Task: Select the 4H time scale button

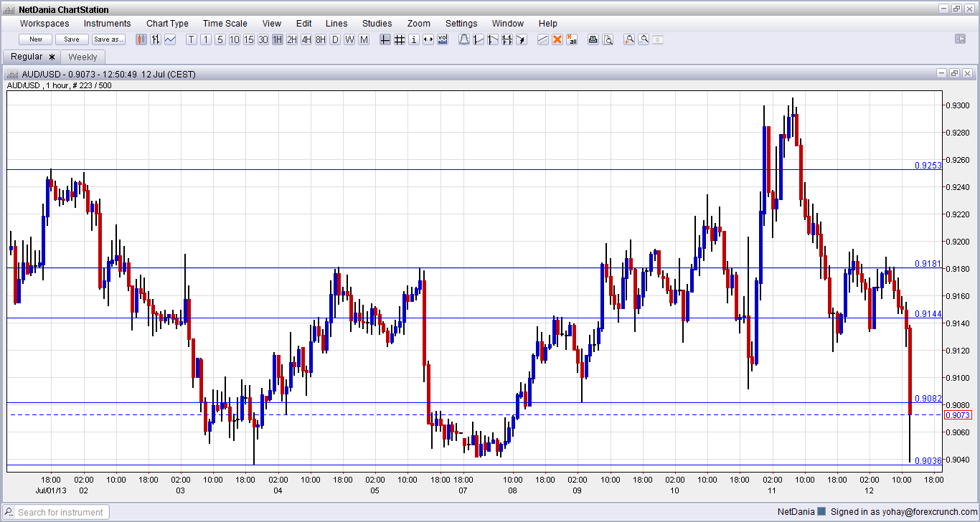Action: click(x=306, y=39)
